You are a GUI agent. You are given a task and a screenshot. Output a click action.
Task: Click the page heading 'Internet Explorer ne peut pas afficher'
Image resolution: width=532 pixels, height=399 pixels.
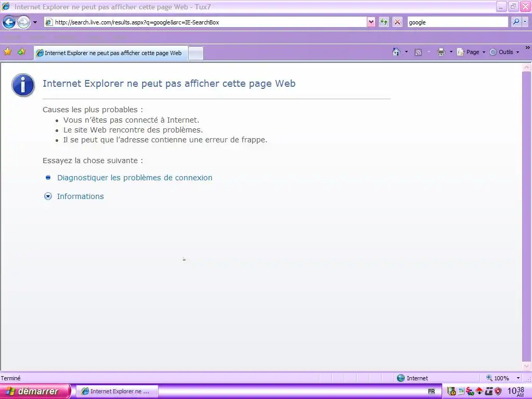(x=169, y=84)
